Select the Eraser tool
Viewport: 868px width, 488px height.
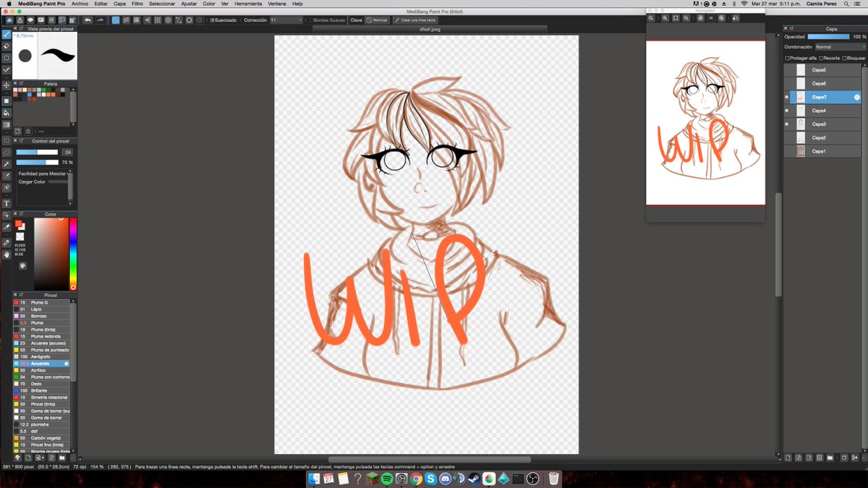click(x=6, y=44)
